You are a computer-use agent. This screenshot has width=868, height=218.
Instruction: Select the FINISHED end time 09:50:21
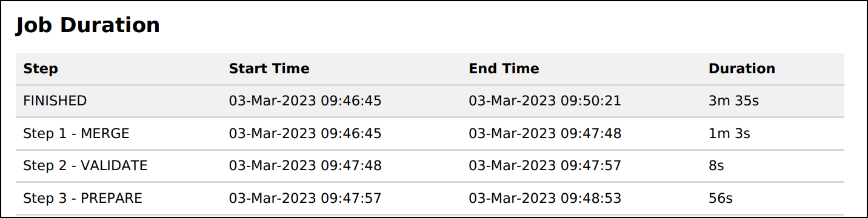pyautogui.click(x=545, y=101)
